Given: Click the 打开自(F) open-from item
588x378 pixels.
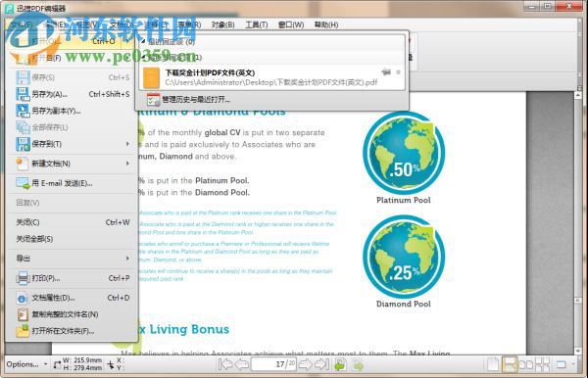Looking at the screenshot, I should [73, 58].
